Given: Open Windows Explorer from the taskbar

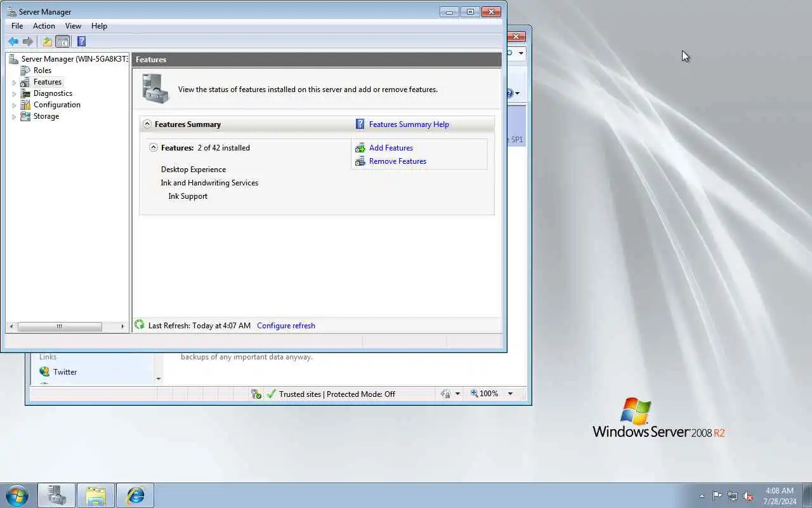Looking at the screenshot, I should click(x=96, y=495).
